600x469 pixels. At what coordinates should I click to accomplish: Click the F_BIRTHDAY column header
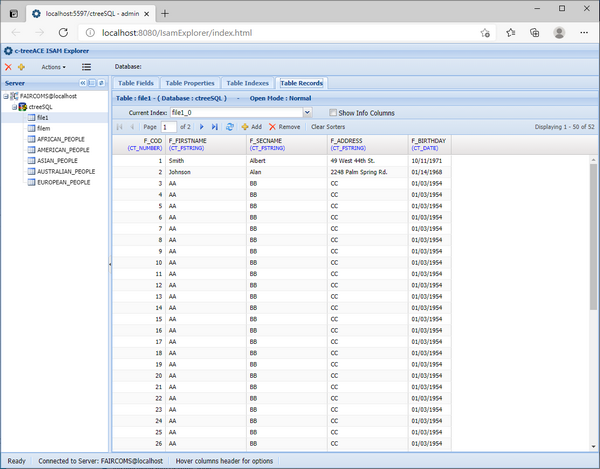(x=430, y=145)
